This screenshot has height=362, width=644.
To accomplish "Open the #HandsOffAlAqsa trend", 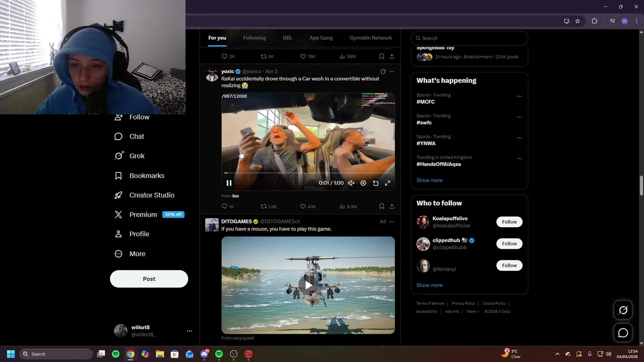I will pos(439,164).
